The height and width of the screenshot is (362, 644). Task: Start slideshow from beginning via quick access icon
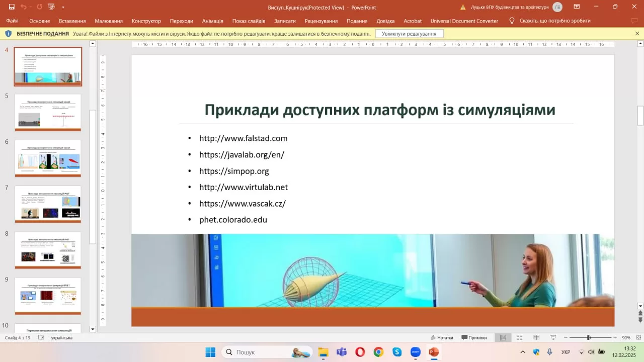point(51,7)
